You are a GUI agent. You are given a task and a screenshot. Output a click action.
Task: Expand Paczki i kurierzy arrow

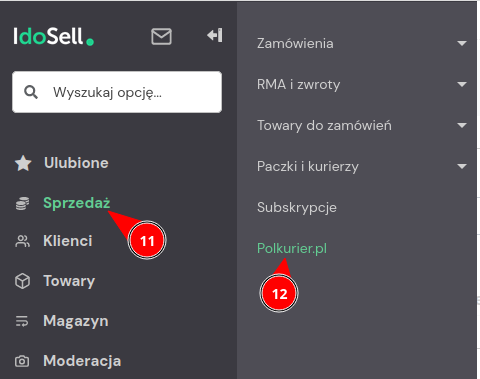point(462,166)
